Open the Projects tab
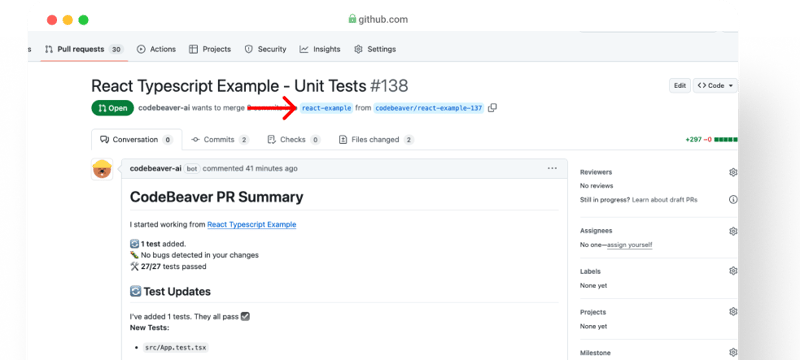 pyautogui.click(x=210, y=49)
